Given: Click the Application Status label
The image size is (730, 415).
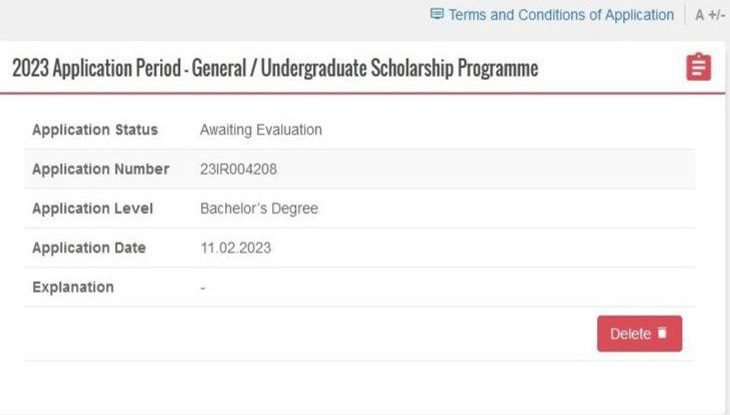Looking at the screenshot, I should coord(95,130).
